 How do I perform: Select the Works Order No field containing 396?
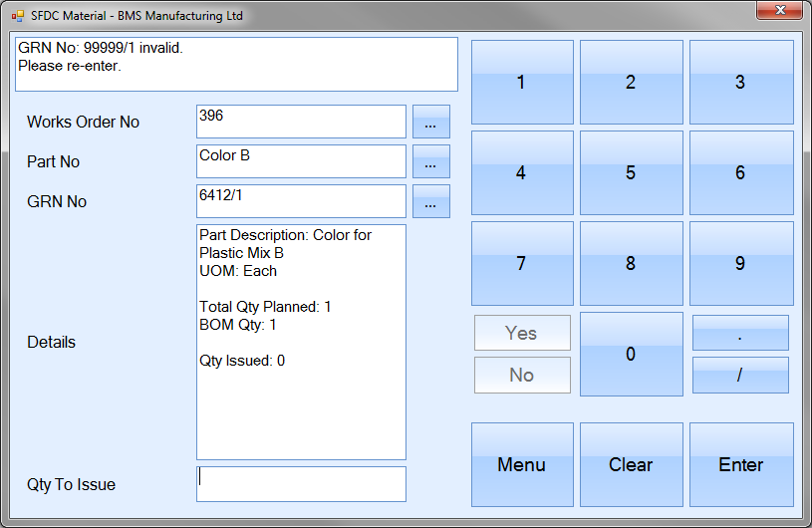[x=301, y=122]
